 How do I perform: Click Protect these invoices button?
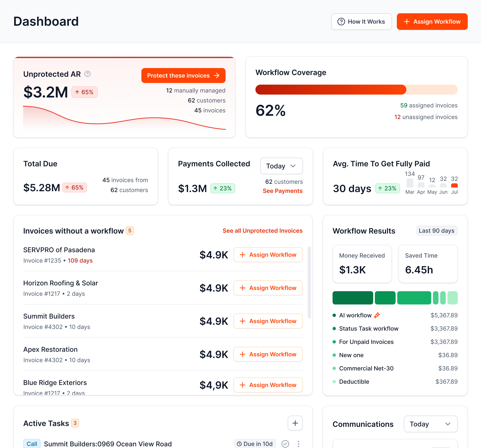pos(183,75)
